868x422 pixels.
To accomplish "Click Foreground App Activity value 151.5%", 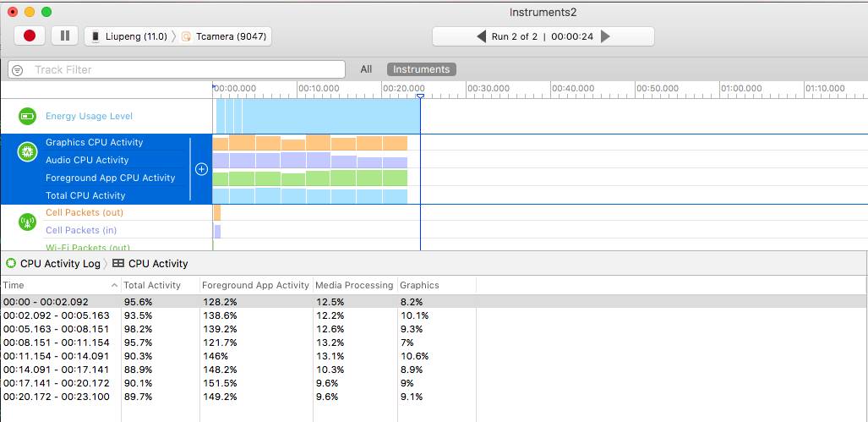I will pyautogui.click(x=220, y=383).
